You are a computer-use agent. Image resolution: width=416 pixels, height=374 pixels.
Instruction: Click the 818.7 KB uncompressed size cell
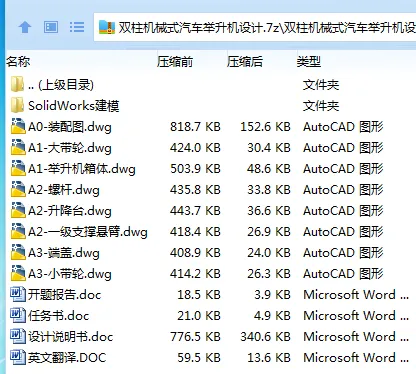[195, 127]
